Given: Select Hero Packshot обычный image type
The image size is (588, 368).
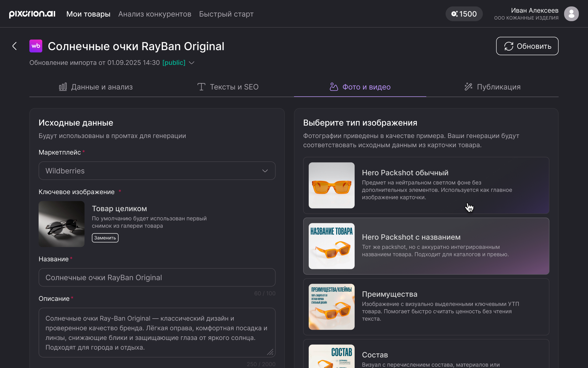Looking at the screenshot, I should pyautogui.click(x=426, y=185).
